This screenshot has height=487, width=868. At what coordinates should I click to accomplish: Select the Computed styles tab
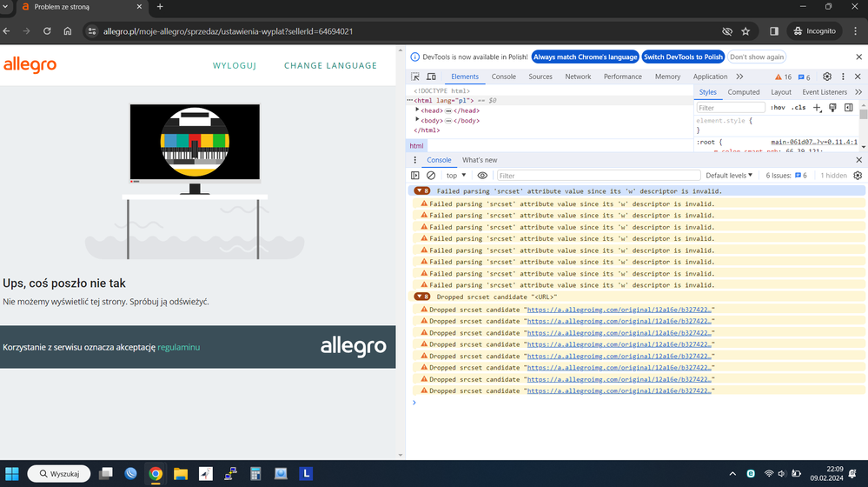click(744, 92)
